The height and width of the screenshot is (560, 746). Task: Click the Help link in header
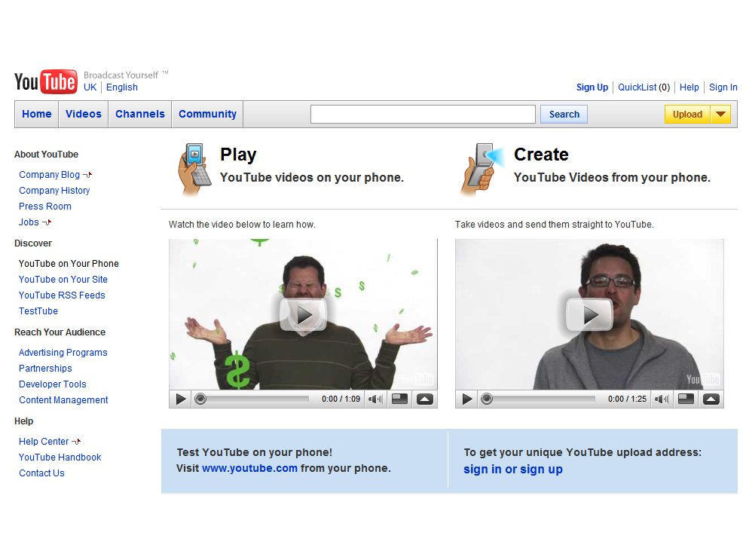tap(689, 87)
